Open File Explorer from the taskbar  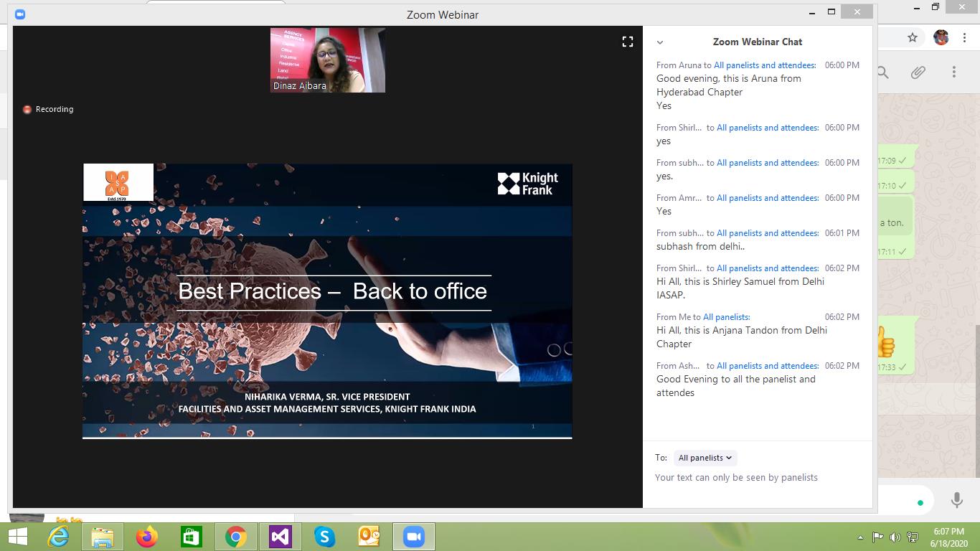coord(103,537)
